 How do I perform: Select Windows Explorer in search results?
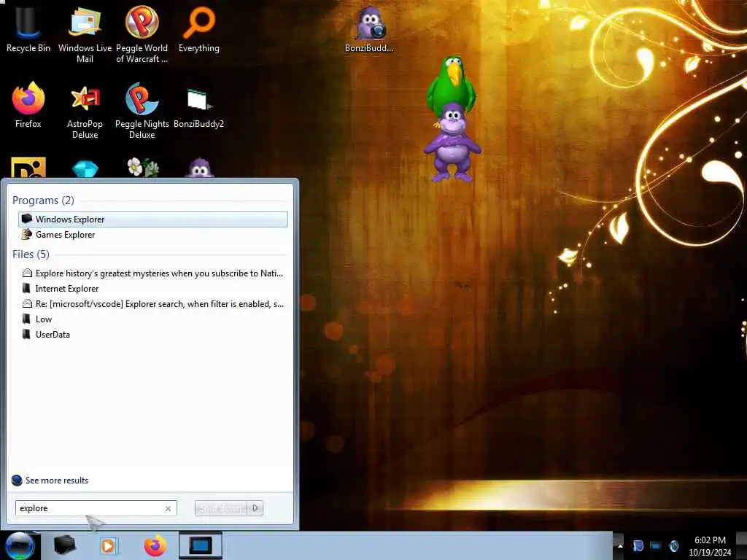click(x=153, y=219)
